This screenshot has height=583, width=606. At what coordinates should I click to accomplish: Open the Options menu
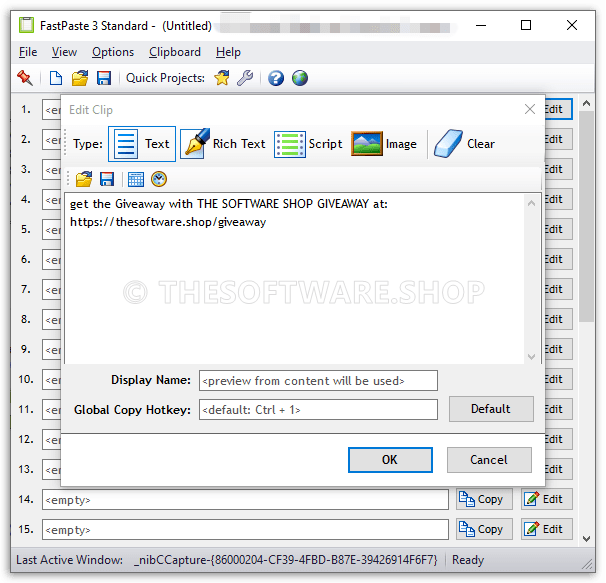click(113, 52)
